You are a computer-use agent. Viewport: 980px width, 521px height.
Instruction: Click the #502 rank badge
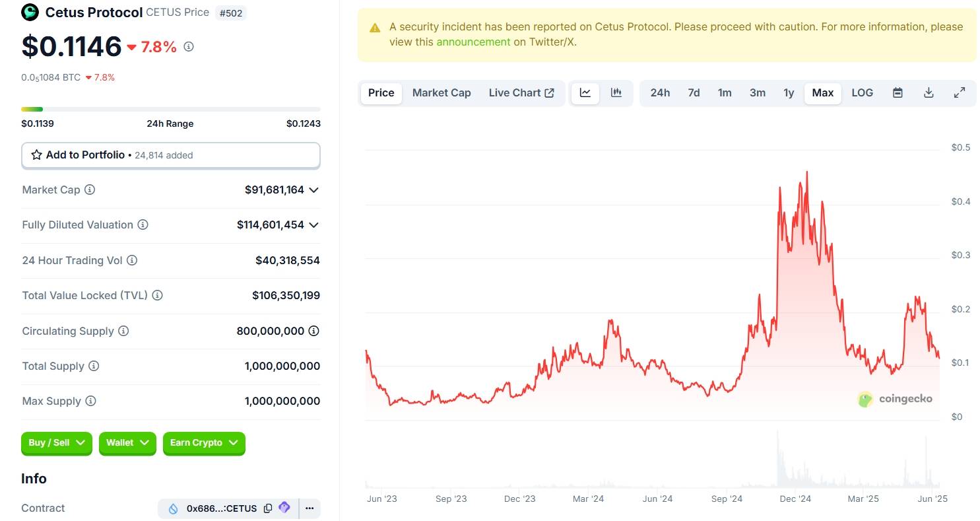[x=230, y=13]
